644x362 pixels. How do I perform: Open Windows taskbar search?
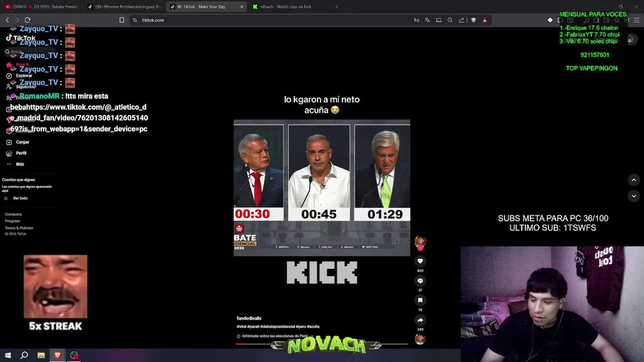click(x=24, y=355)
